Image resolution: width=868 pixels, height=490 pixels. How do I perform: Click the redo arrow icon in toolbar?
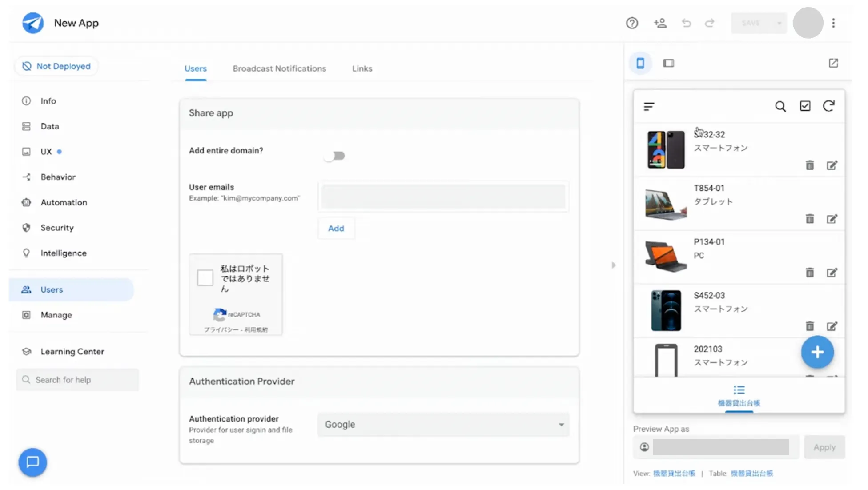[710, 23]
